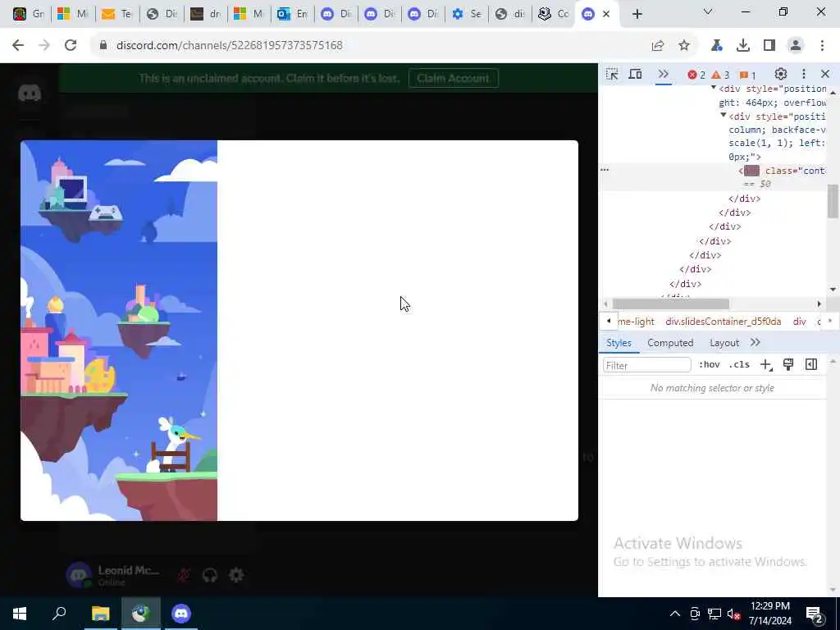840x630 pixels.
Task: Switch to the Se settings tab
Action: (467, 14)
